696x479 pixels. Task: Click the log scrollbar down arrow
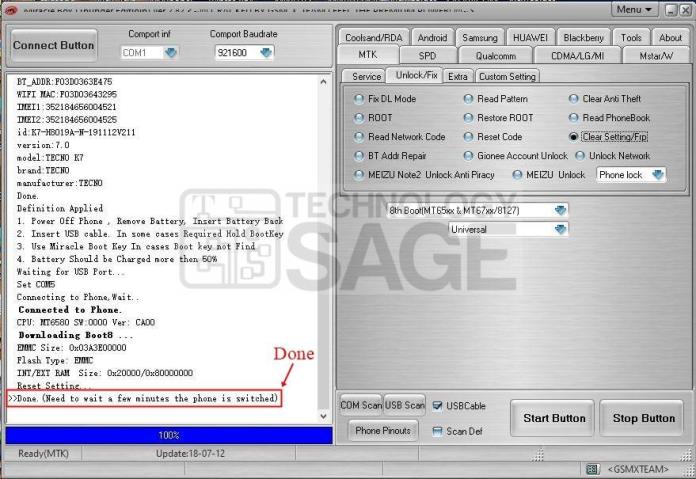(x=324, y=416)
